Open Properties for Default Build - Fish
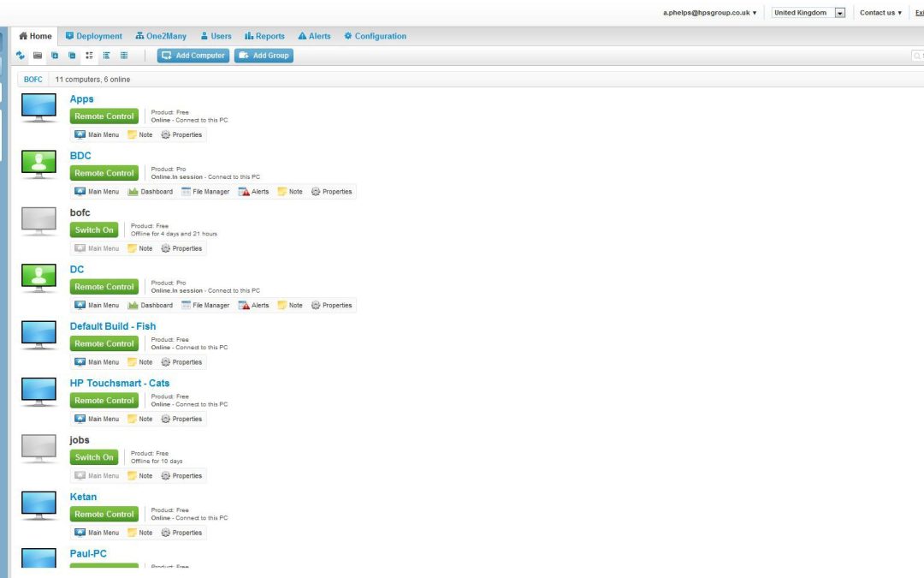The image size is (924, 578). point(181,363)
